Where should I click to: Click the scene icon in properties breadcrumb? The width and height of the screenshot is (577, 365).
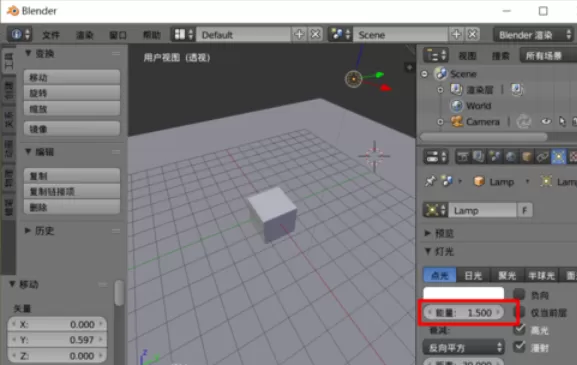(447, 181)
